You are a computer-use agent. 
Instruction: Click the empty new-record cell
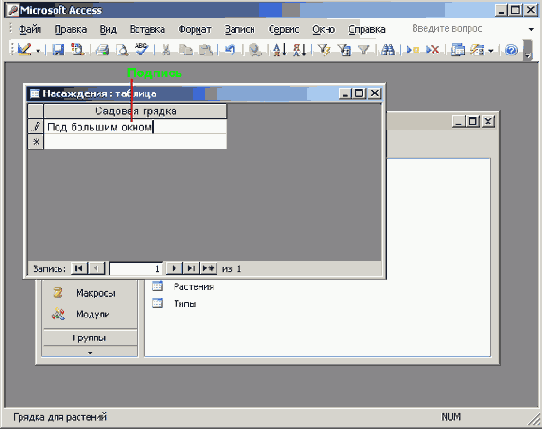tap(135, 142)
